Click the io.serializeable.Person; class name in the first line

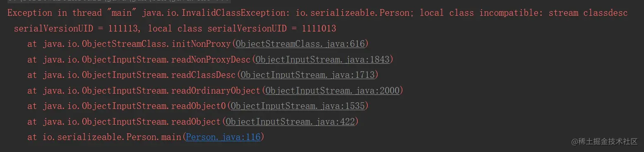(355, 13)
